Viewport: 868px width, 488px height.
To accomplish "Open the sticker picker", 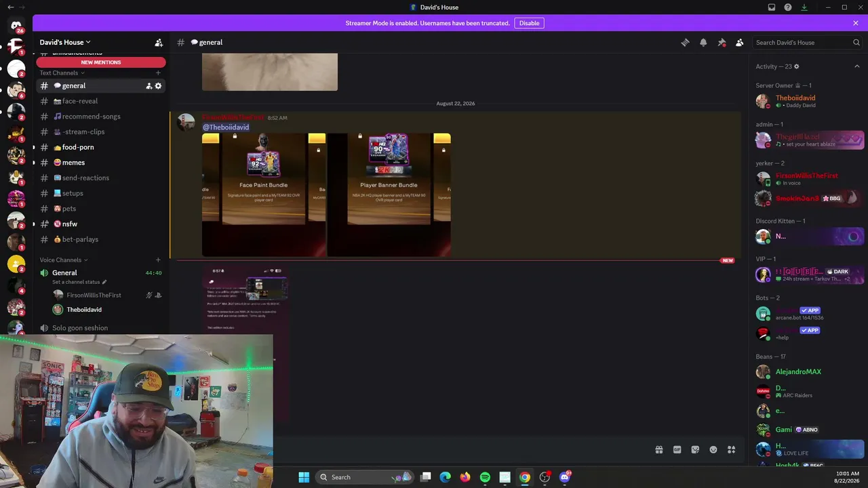I will tap(695, 449).
